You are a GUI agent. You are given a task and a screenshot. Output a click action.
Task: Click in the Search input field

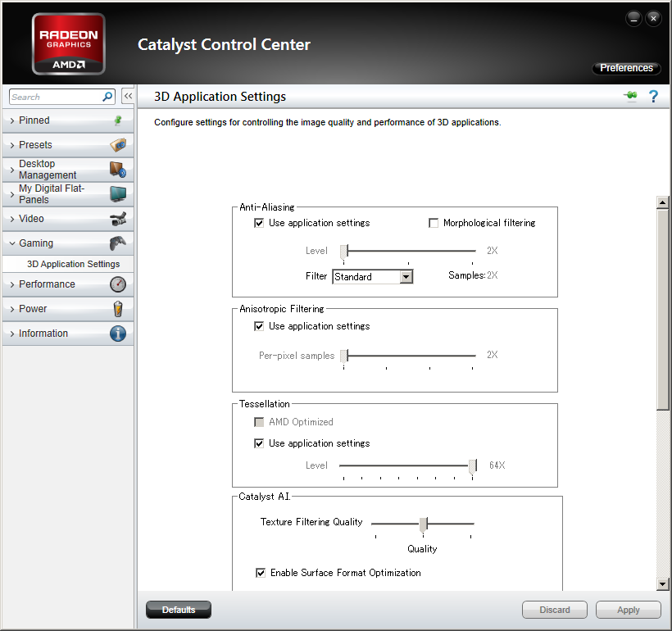[56, 97]
